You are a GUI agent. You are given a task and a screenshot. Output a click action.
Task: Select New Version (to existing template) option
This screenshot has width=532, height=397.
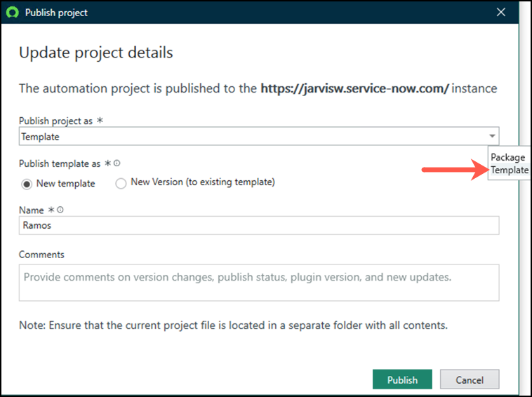tap(121, 183)
